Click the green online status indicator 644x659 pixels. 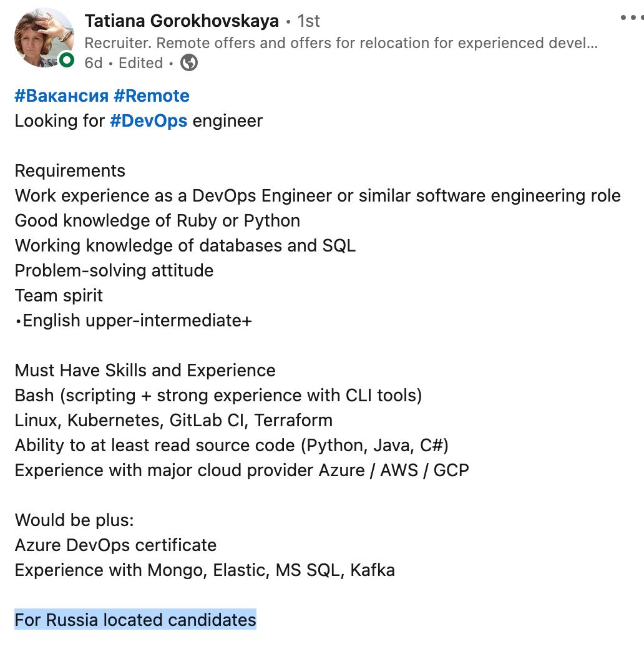click(x=66, y=60)
